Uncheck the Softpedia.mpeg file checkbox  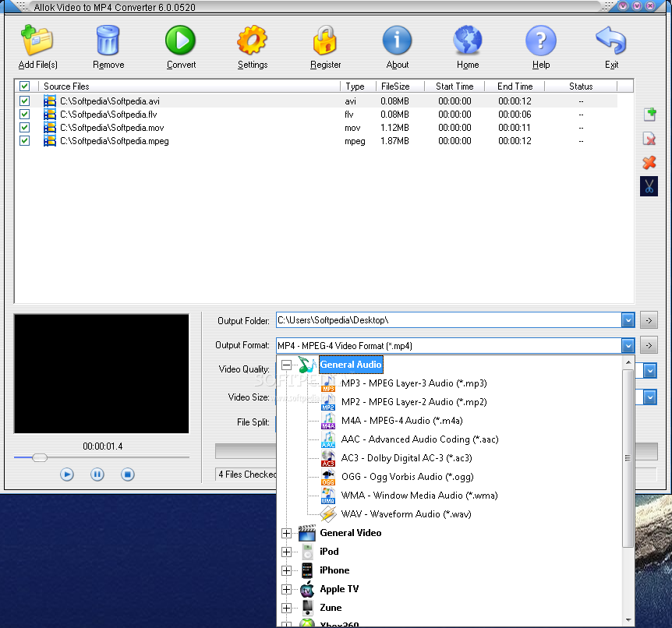pyautogui.click(x=24, y=141)
